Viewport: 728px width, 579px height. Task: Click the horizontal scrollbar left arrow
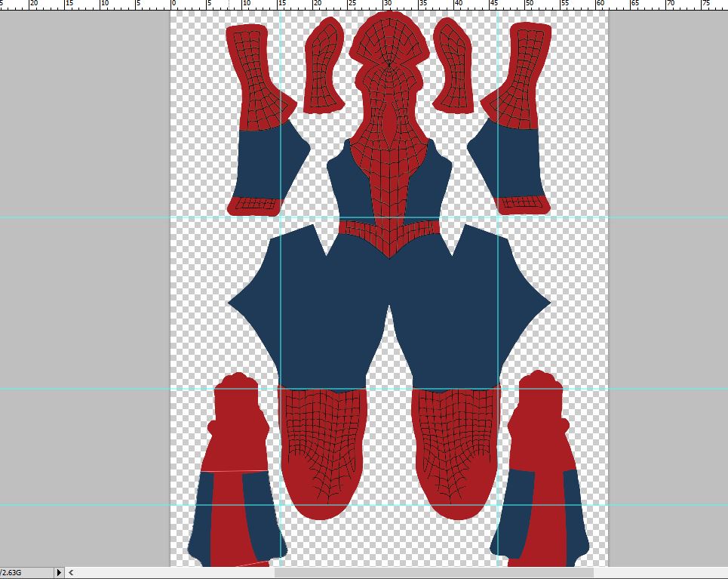tap(71, 572)
